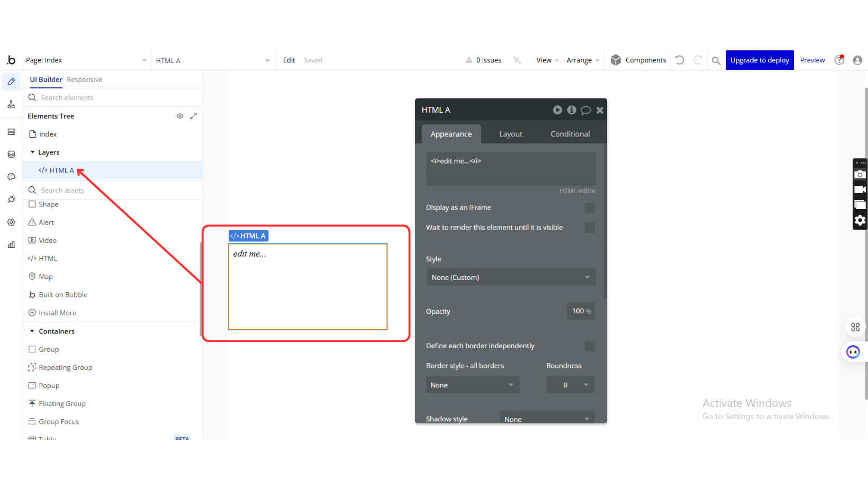This screenshot has width=868, height=489.
Task: Open the Style None (Custom) dropdown
Action: (511, 277)
